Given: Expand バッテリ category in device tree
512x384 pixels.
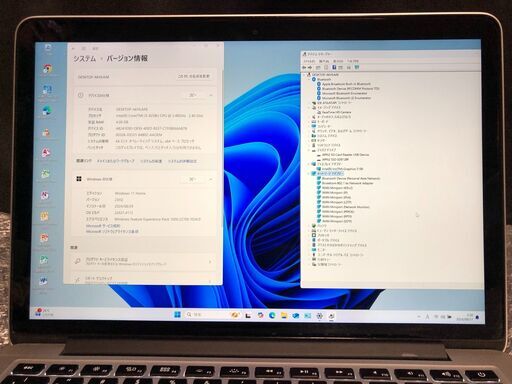Looking at the screenshot, I should pyautogui.click(x=309, y=226).
